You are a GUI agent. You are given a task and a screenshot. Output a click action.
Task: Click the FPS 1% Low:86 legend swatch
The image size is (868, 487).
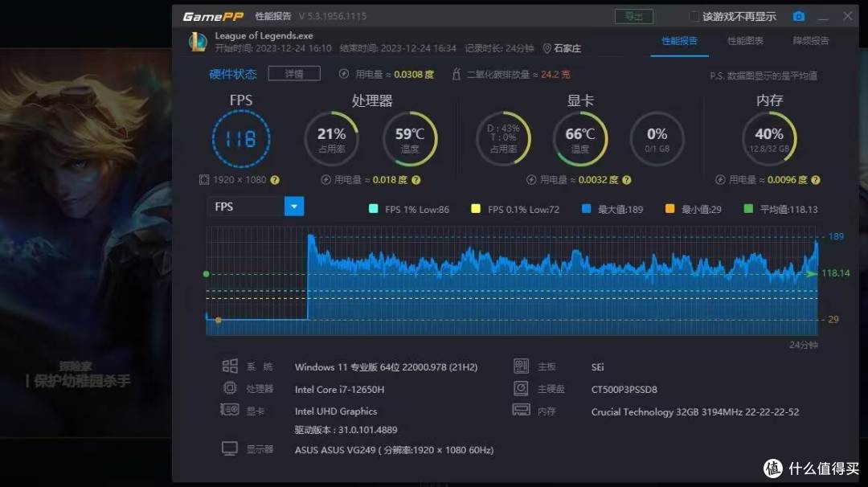point(373,209)
